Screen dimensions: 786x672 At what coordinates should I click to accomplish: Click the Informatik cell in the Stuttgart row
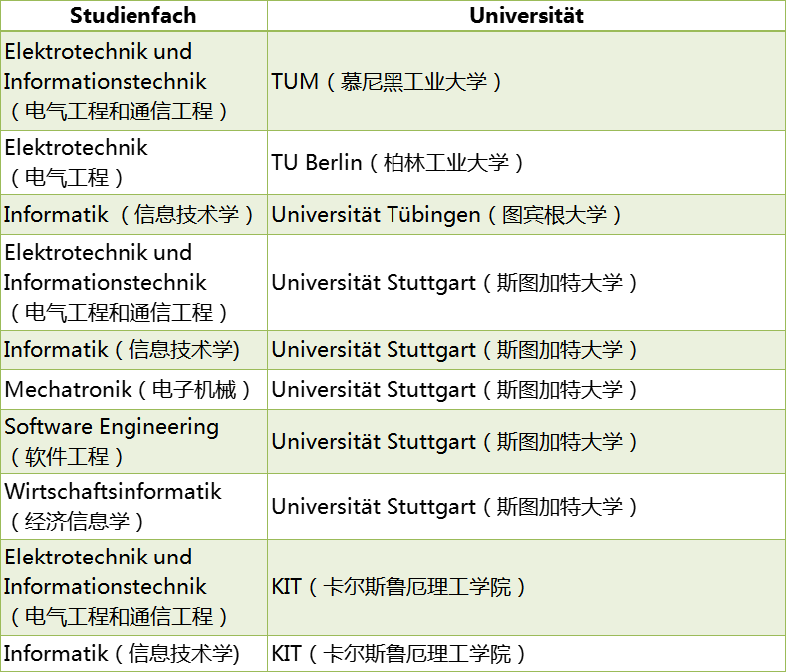(x=133, y=349)
